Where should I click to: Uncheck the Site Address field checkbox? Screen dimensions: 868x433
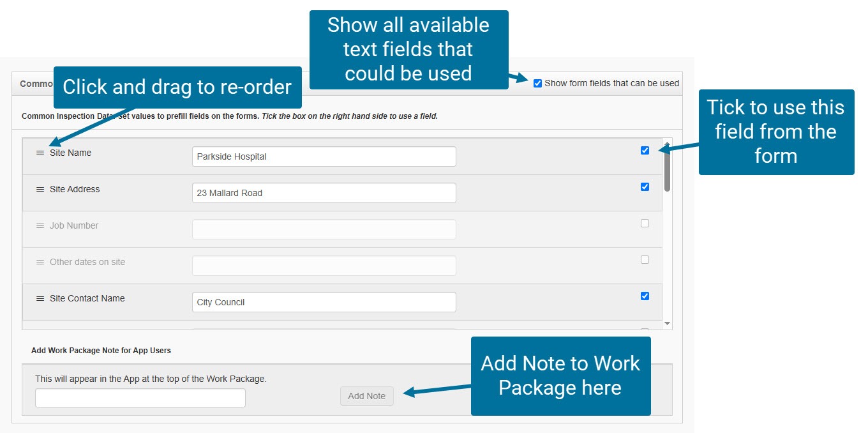645,187
